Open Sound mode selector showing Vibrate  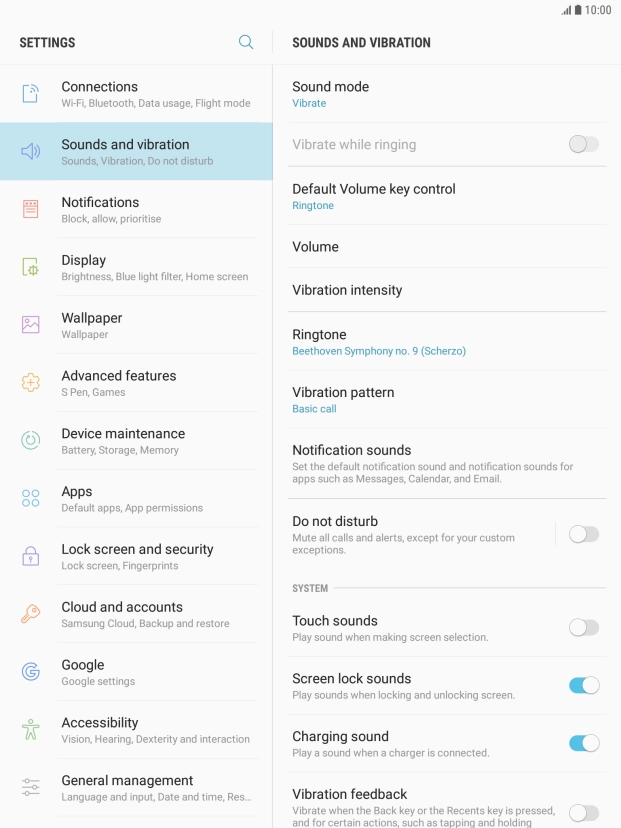pyautogui.click(x=447, y=94)
